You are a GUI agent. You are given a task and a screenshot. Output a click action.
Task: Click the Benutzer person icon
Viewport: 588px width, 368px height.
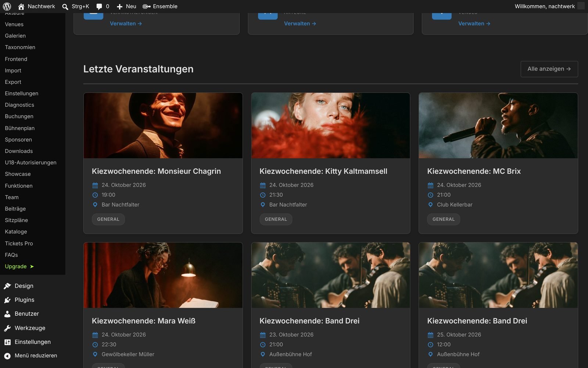tap(7, 314)
